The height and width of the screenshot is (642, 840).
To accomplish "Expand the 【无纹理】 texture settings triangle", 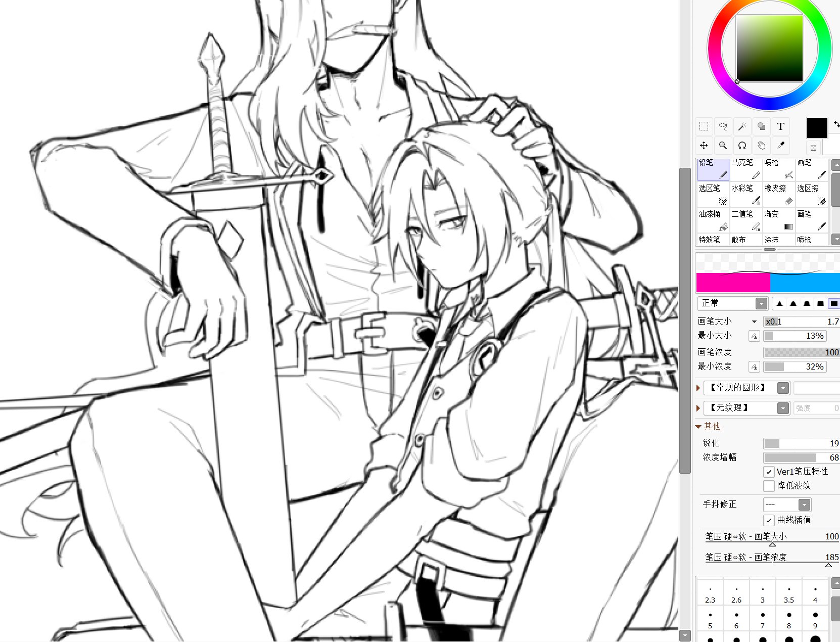I will click(x=698, y=408).
